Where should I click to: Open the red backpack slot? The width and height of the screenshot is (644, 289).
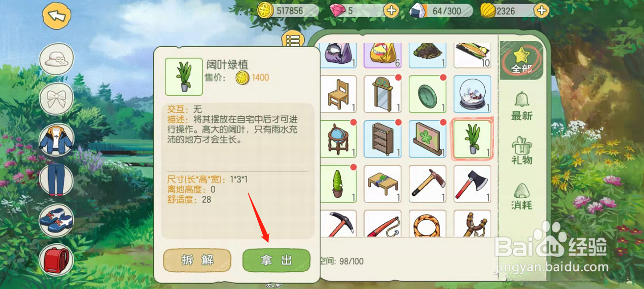click(x=56, y=260)
